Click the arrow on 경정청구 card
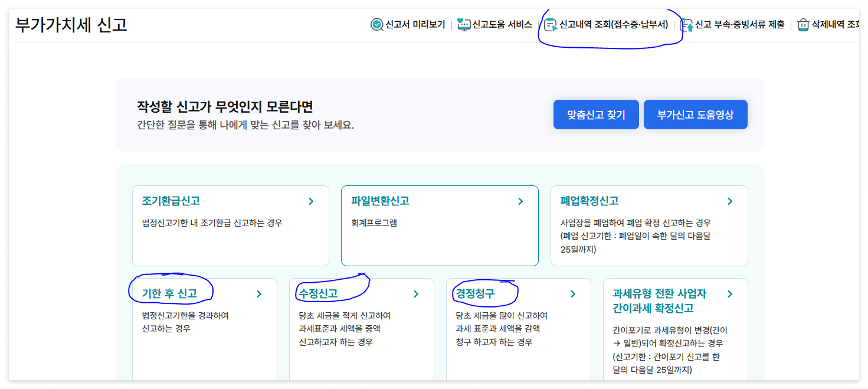The height and width of the screenshot is (389, 868). (x=573, y=294)
